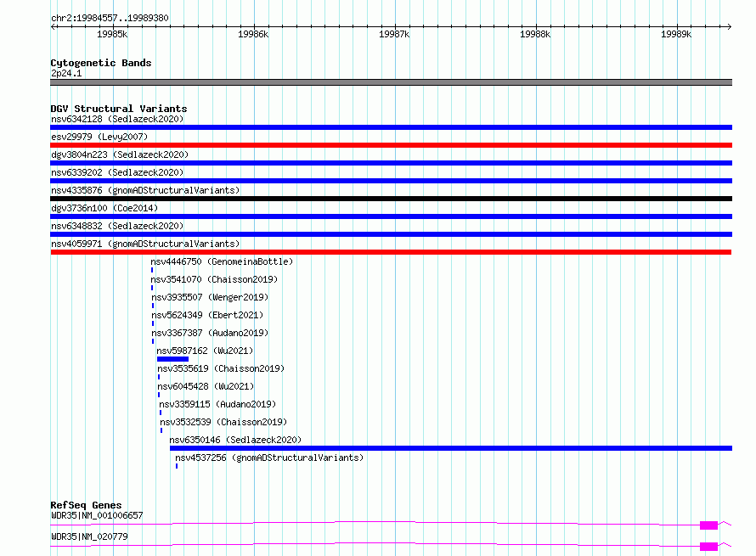Click the esv29979 (Levy2007) variant label
The height and width of the screenshot is (556, 756).
tap(99, 137)
